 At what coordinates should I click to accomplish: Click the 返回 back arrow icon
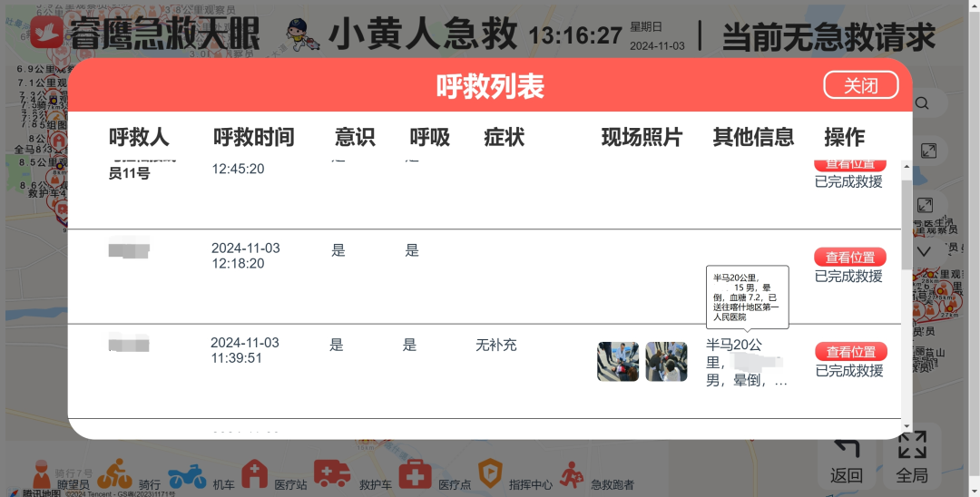847,449
